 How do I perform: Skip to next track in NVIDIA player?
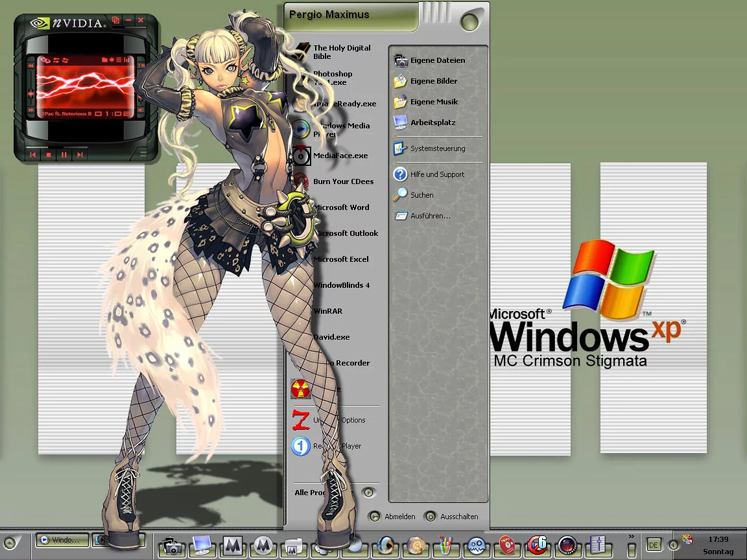(x=80, y=155)
